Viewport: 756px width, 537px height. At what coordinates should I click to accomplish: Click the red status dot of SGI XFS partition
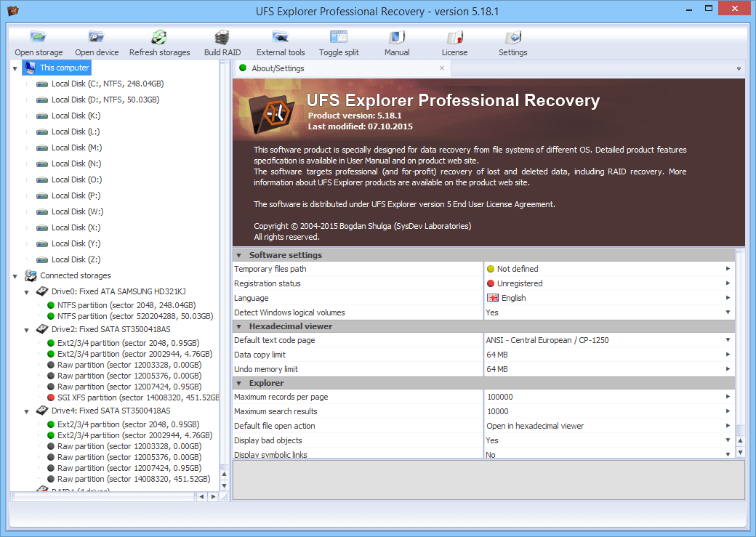point(51,397)
